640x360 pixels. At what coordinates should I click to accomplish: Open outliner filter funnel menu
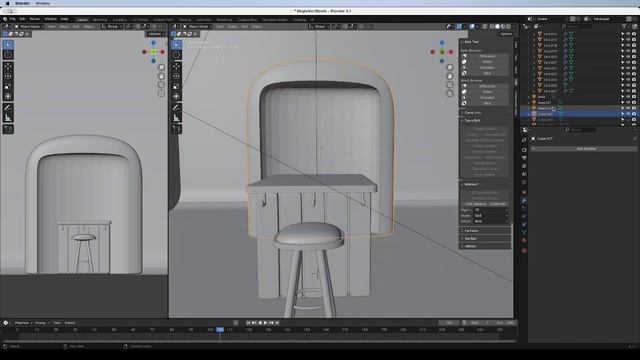click(x=624, y=26)
